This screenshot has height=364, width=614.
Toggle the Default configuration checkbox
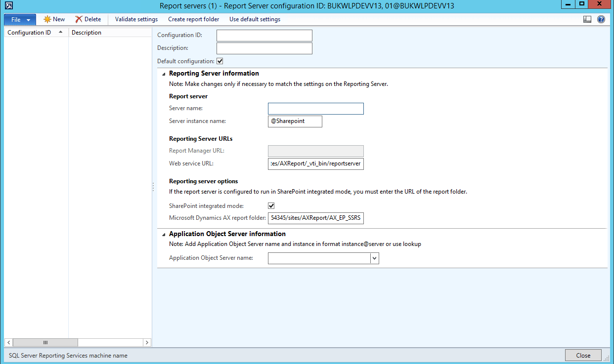tap(220, 61)
